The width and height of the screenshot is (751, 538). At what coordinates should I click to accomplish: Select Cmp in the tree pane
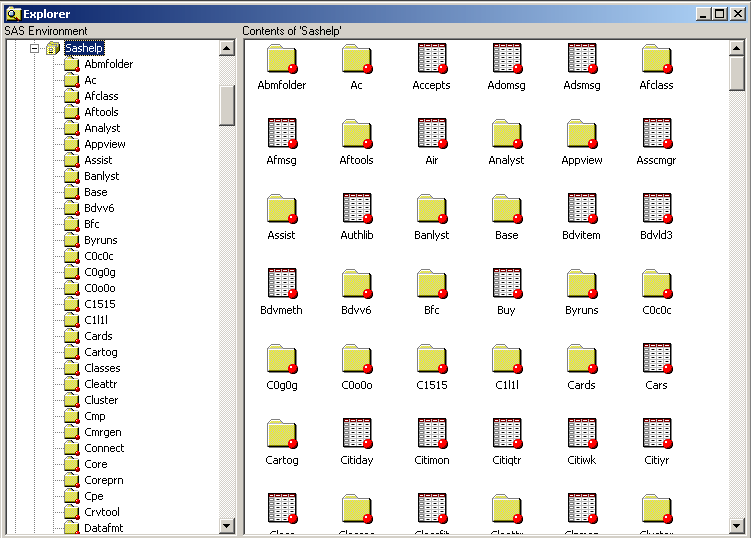pyautogui.click(x=95, y=416)
